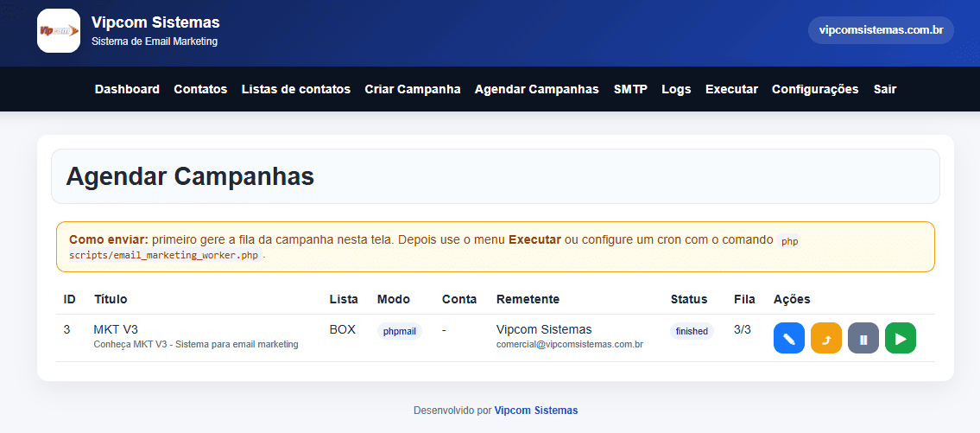Open Agendar Campanhas in the navigation bar
980x433 pixels.
pos(536,89)
